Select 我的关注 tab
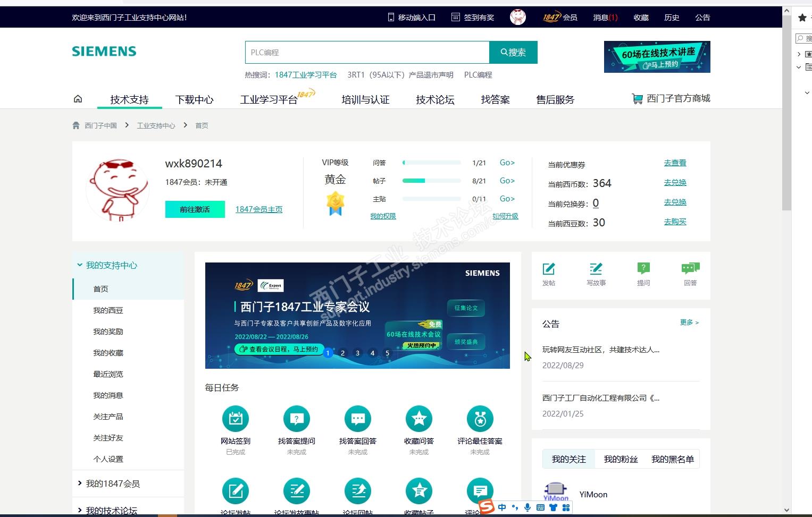Screen dimensions: 812x517 (568, 459)
